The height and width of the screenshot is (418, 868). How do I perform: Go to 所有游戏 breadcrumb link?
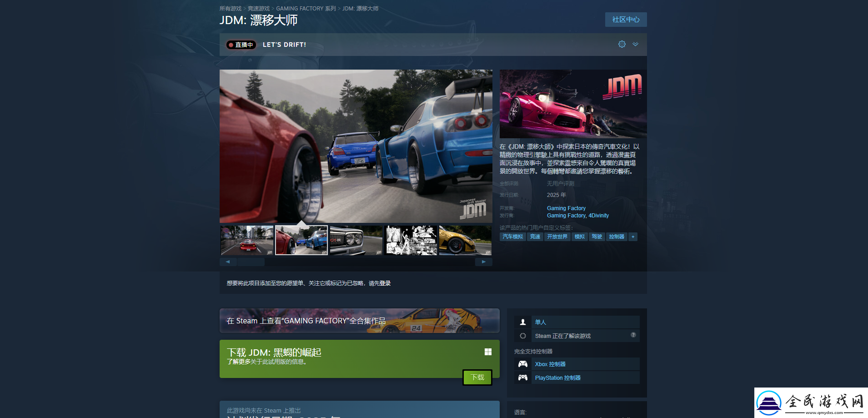click(x=231, y=9)
